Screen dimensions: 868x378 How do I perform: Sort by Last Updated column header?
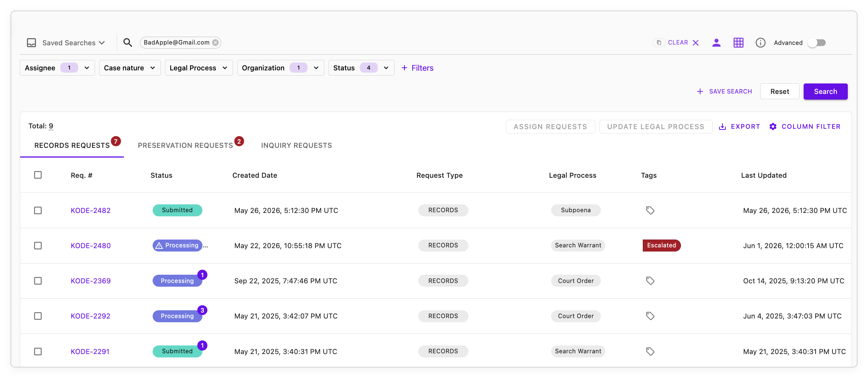(x=764, y=175)
